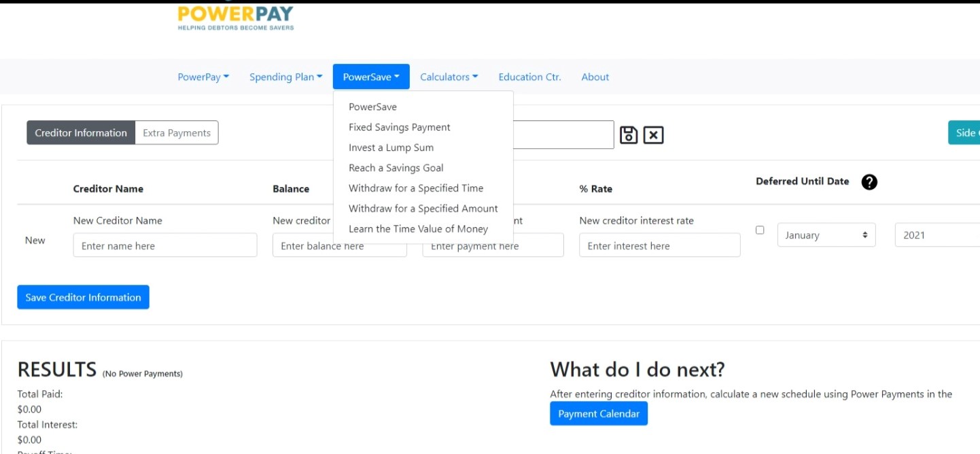Click the % Rate column header
Screen dimensions: 980x454
point(596,189)
